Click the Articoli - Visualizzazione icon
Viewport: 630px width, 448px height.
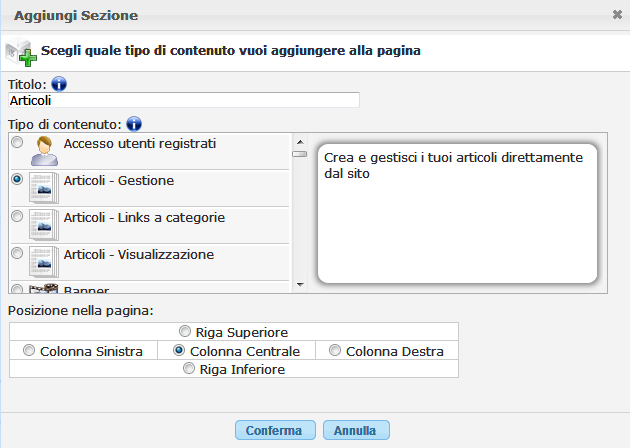tap(43, 263)
